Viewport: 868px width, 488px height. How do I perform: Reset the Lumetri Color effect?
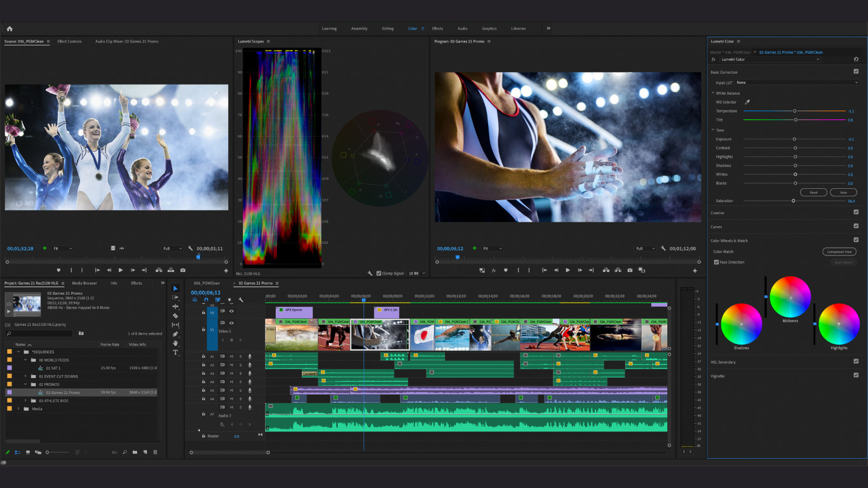tap(856, 59)
